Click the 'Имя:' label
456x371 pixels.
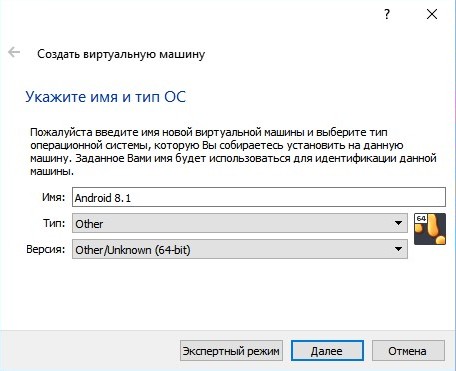coord(53,197)
